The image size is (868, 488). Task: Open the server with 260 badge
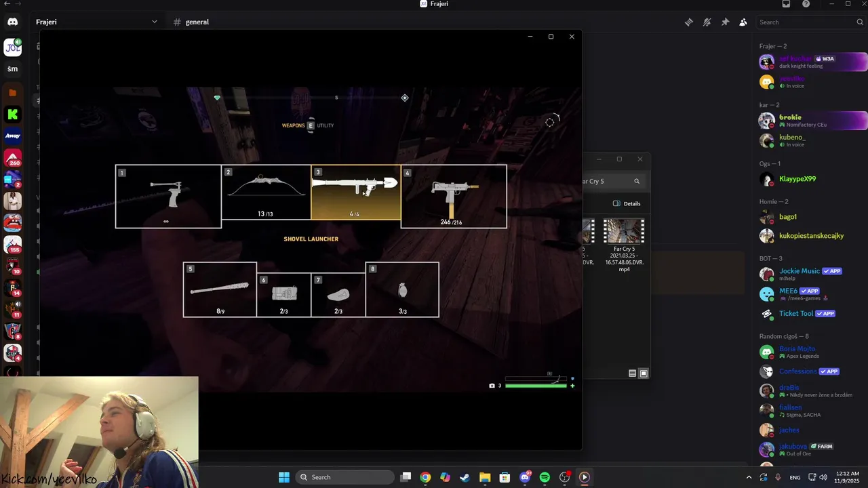13,157
